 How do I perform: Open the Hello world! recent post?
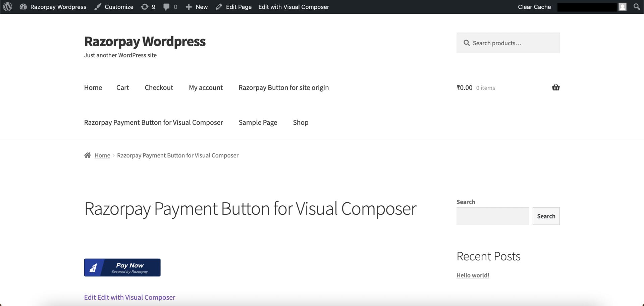tap(473, 275)
